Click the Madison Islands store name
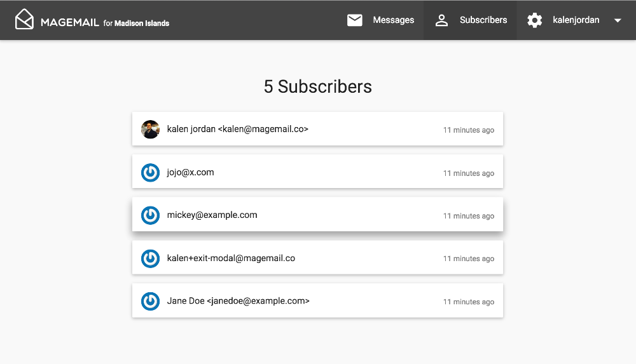Viewport: 636px width, 364px height. 142,24
